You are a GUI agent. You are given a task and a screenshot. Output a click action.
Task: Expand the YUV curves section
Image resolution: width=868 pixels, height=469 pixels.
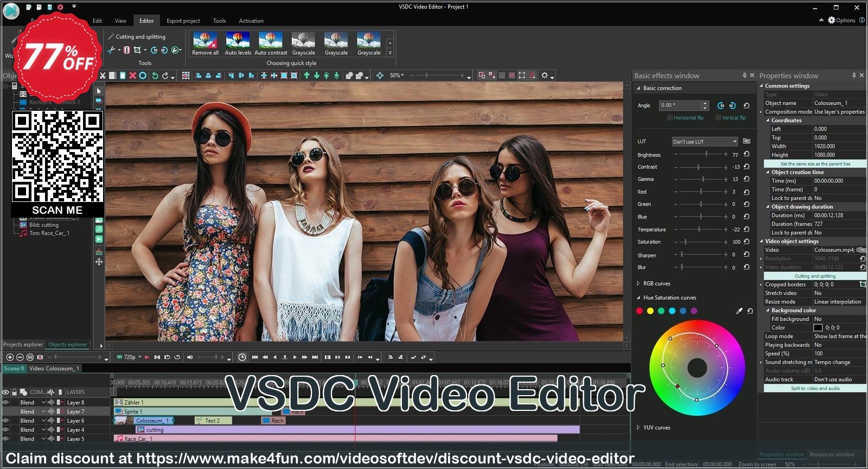coord(638,428)
